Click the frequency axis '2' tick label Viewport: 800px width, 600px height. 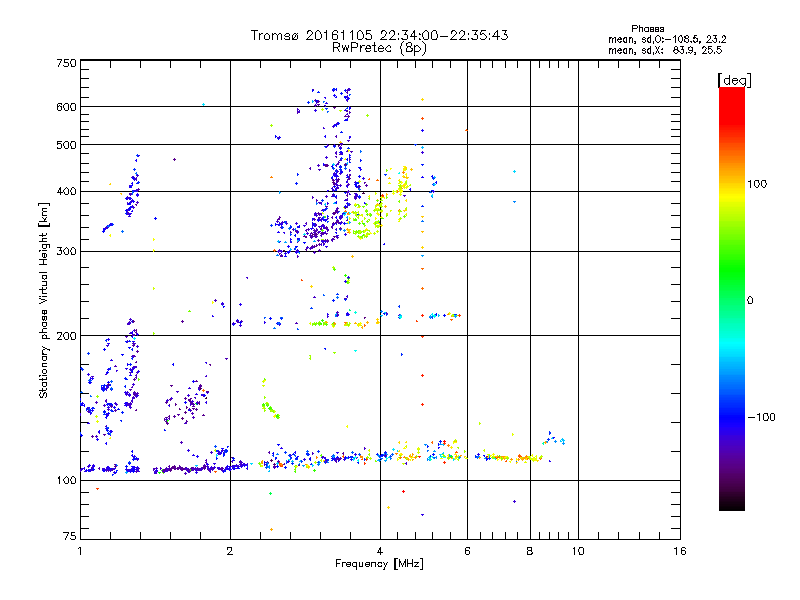click(230, 551)
